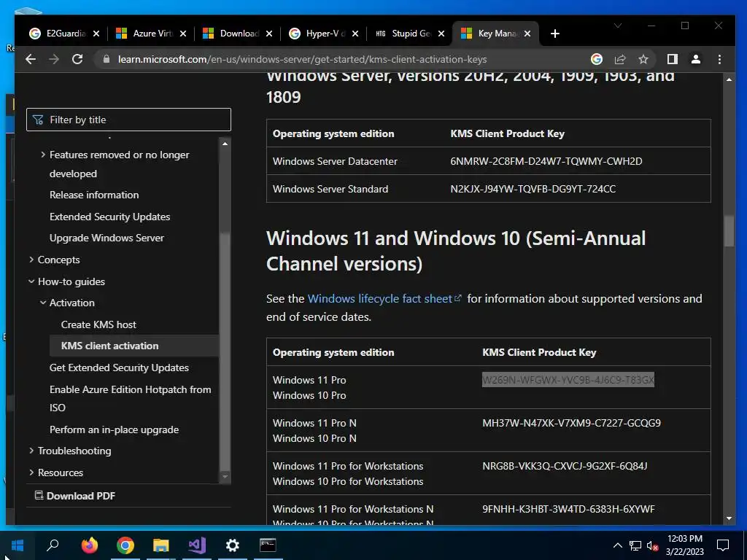Close the Hyper-V tab
Screen dimensions: 747x560
coord(355,34)
